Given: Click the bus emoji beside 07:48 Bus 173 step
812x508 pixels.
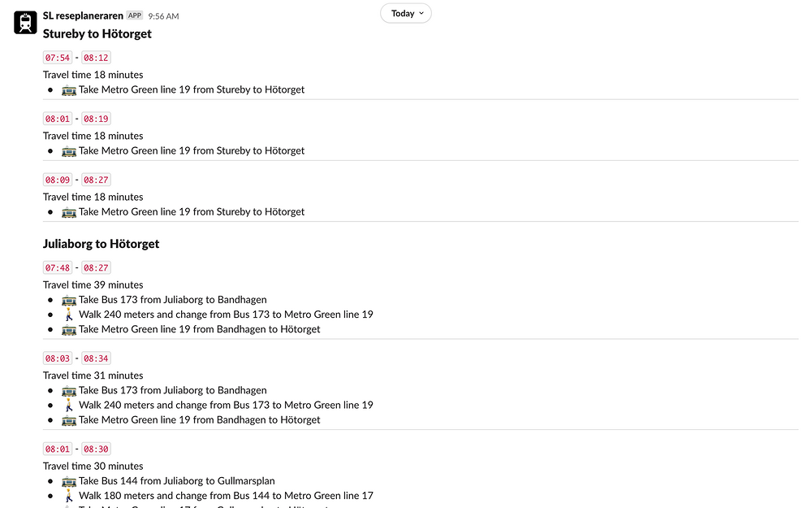Looking at the screenshot, I should [x=69, y=300].
